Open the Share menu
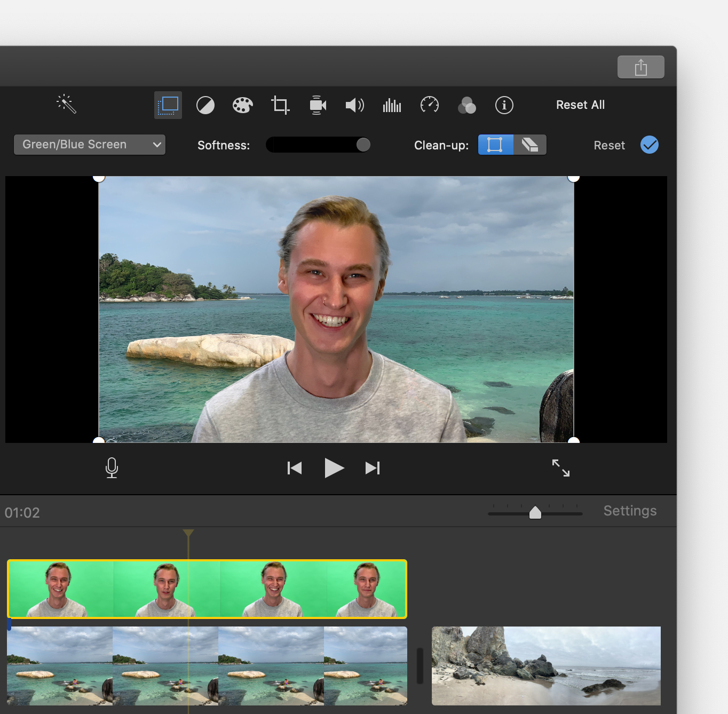The width and height of the screenshot is (728, 714). click(640, 67)
